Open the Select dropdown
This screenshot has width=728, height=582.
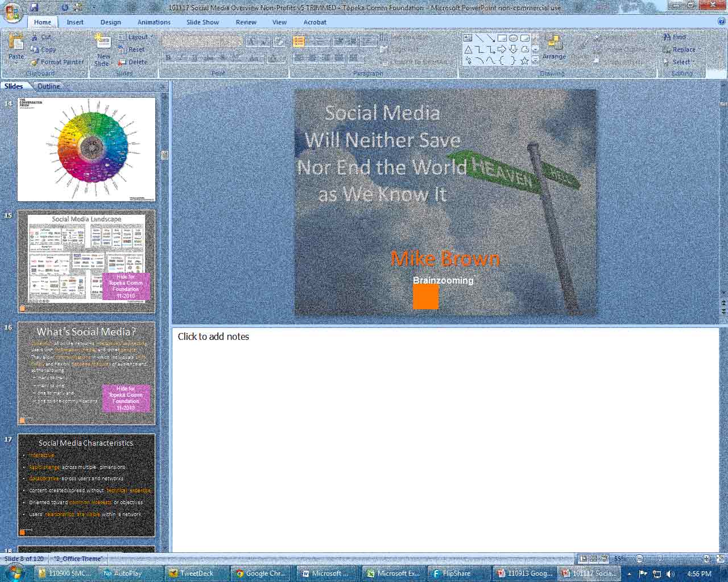679,62
